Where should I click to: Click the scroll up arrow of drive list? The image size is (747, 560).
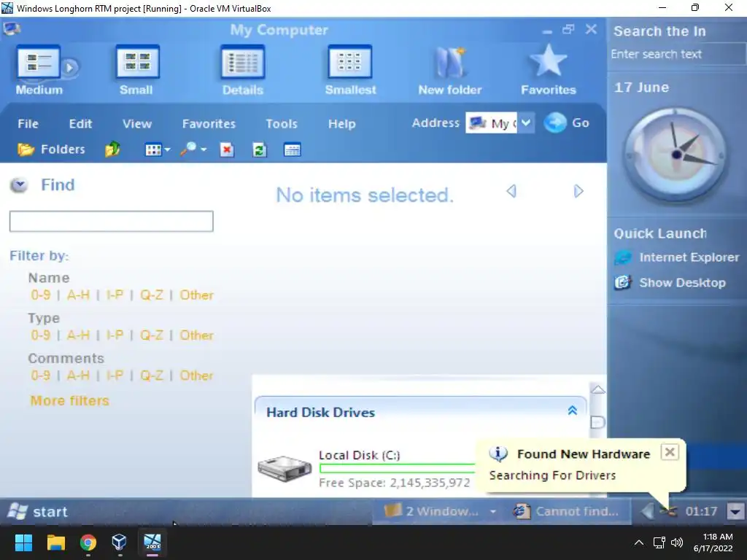pos(597,389)
